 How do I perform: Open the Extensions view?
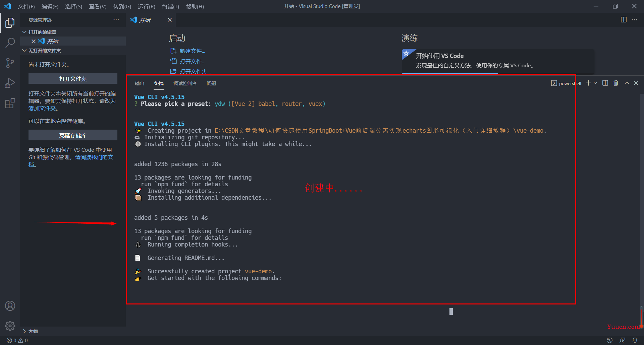pyautogui.click(x=10, y=103)
